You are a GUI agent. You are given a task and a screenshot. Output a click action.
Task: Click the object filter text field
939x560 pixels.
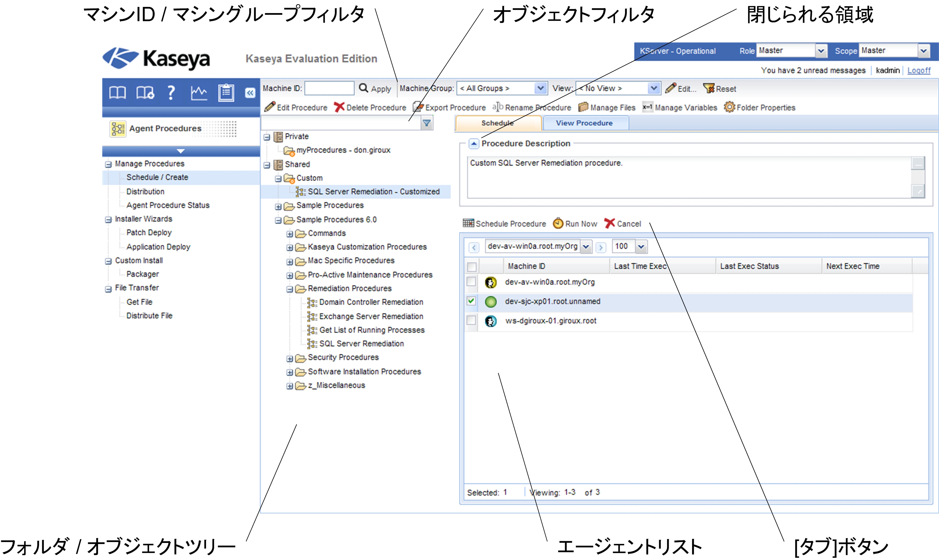[x=341, y=123]
